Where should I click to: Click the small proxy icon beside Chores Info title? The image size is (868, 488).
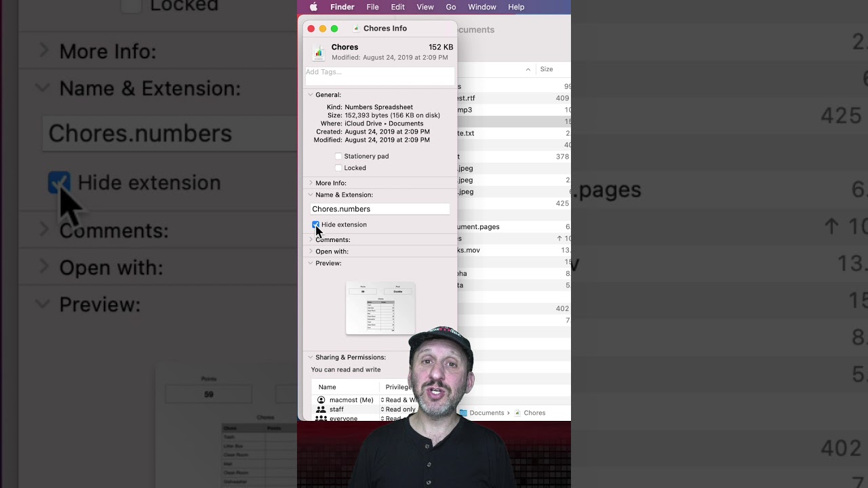click(x=357, y=28)
